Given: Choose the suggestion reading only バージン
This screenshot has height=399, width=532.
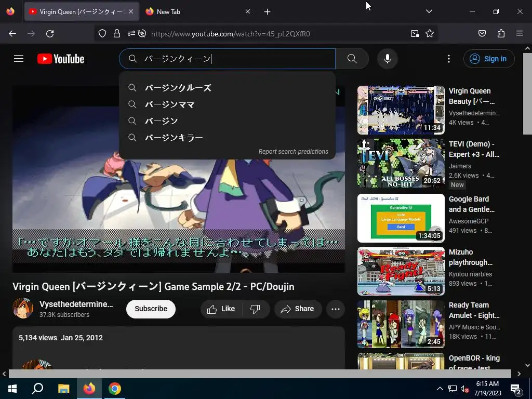Looking at the screenshot, I should pos(228,121).
